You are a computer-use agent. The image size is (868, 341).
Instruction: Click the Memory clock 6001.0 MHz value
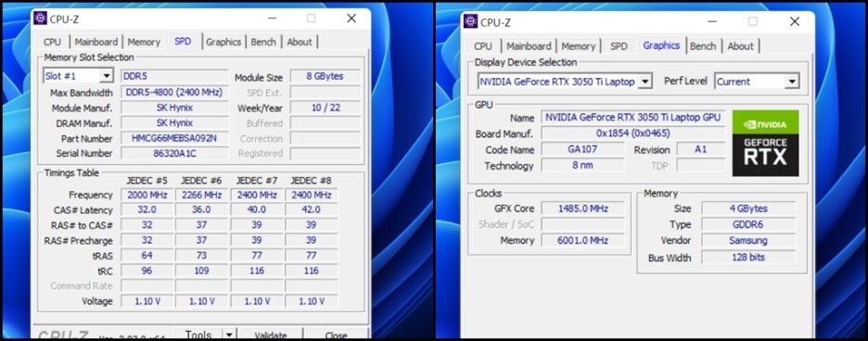tap(583, 240)
